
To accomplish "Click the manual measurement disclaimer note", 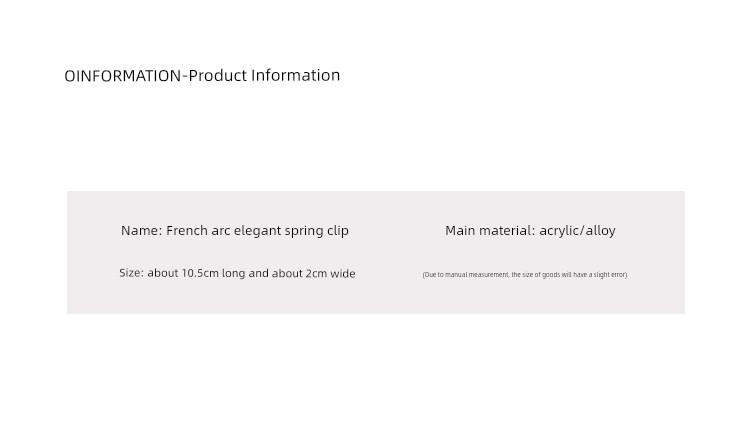I will pos(525,275).
